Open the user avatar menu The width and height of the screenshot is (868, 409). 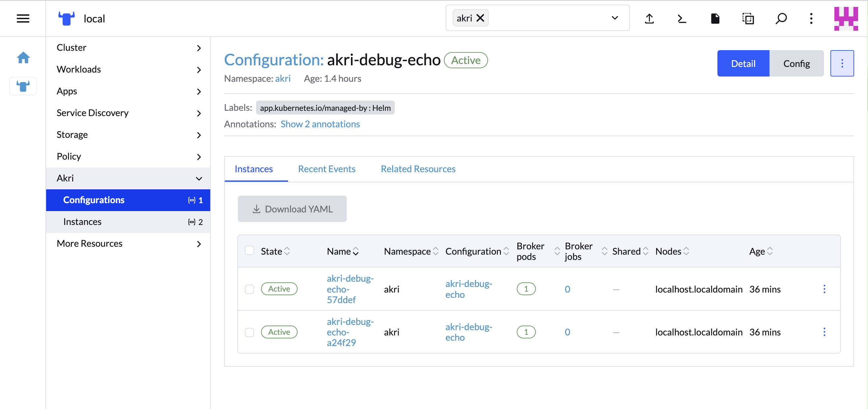[846, 18]
